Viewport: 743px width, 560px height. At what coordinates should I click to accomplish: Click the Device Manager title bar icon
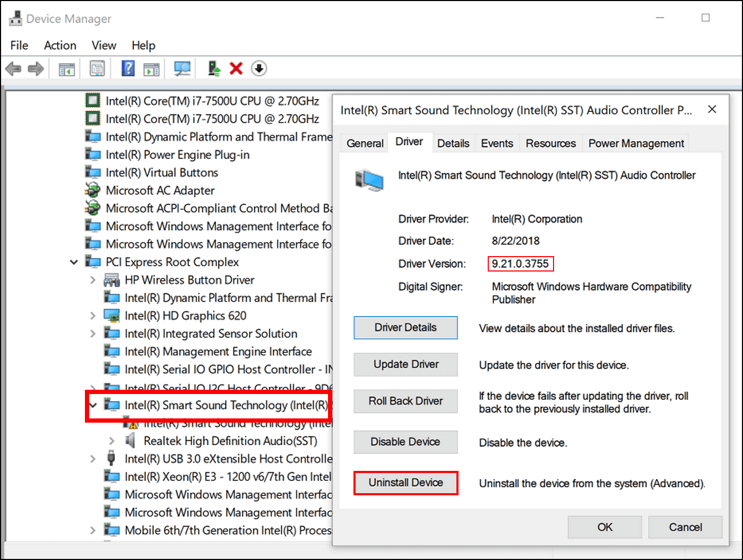pyautogui.click(x=15, y=19)
